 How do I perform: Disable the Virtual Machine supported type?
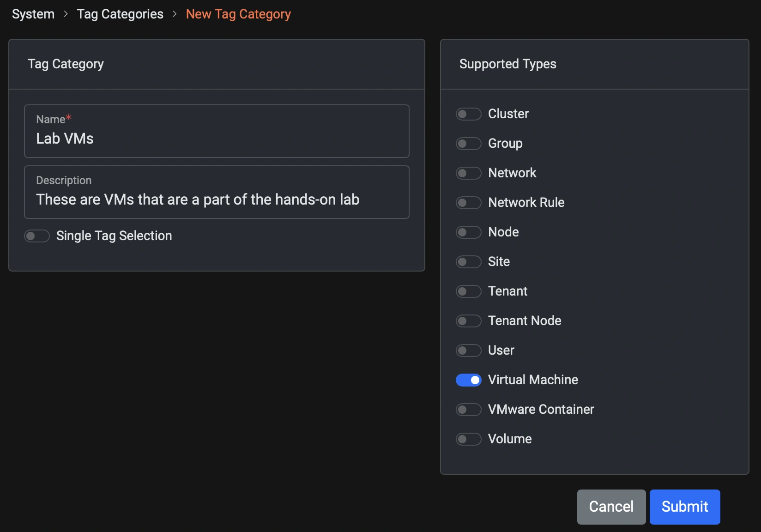pyautogui.click(x=468, y=380)
